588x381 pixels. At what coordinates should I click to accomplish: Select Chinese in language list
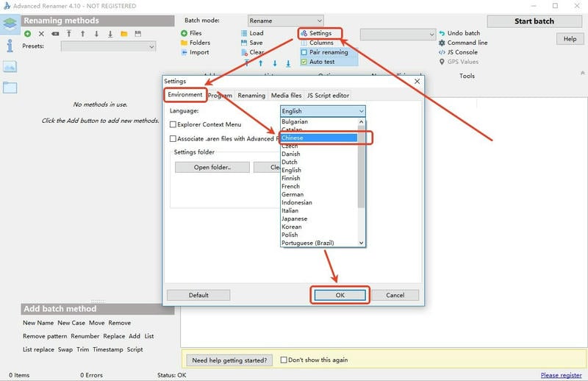319,138
